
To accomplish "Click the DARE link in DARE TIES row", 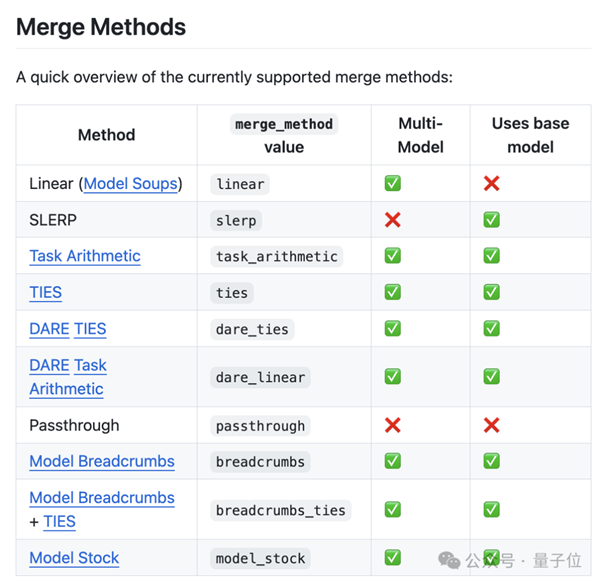I will coord(49,329).
